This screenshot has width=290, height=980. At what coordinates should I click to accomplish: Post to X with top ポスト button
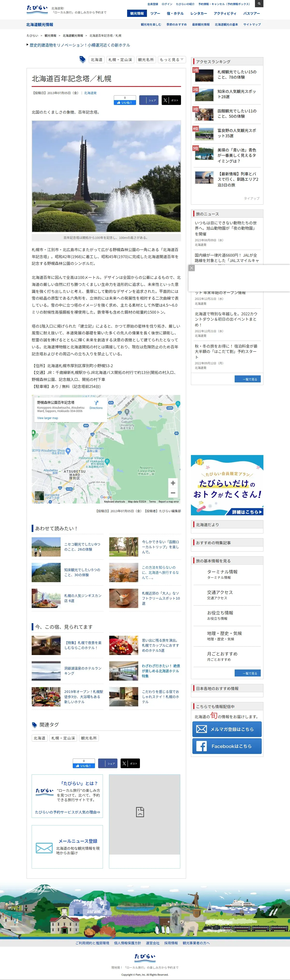[x=171, y=100]
